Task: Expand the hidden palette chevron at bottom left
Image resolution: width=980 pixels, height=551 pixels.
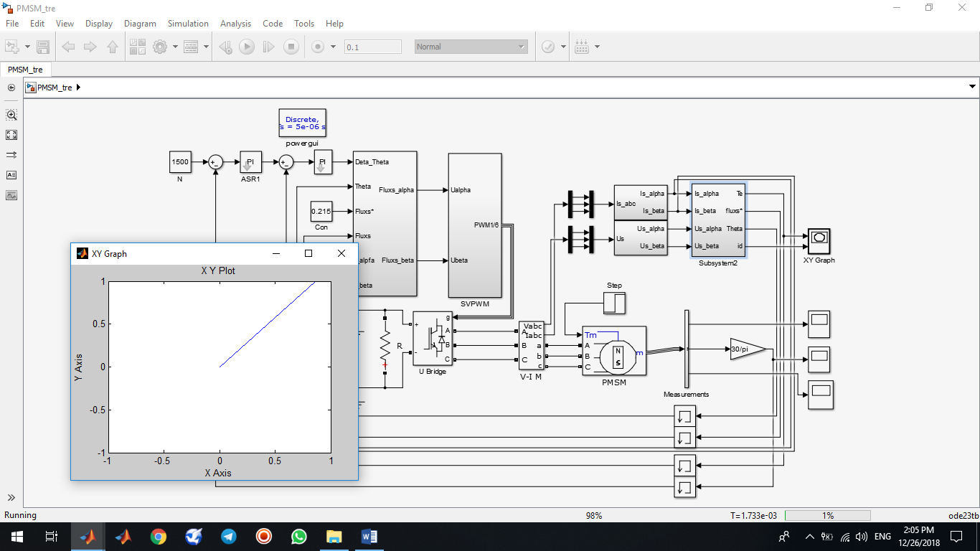Action: coord(11,497)
